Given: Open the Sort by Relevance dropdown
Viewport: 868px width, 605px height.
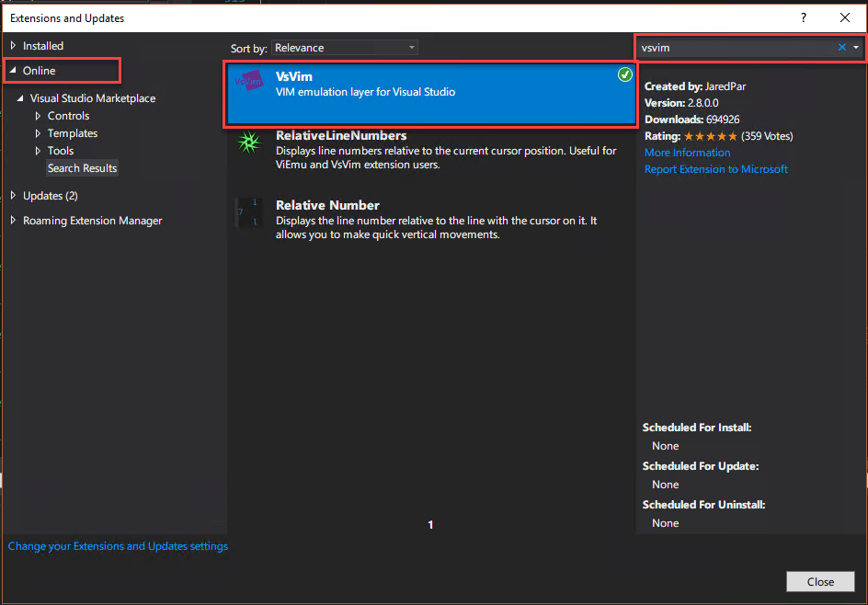Looking at the screenshot, I should [345, 48].
